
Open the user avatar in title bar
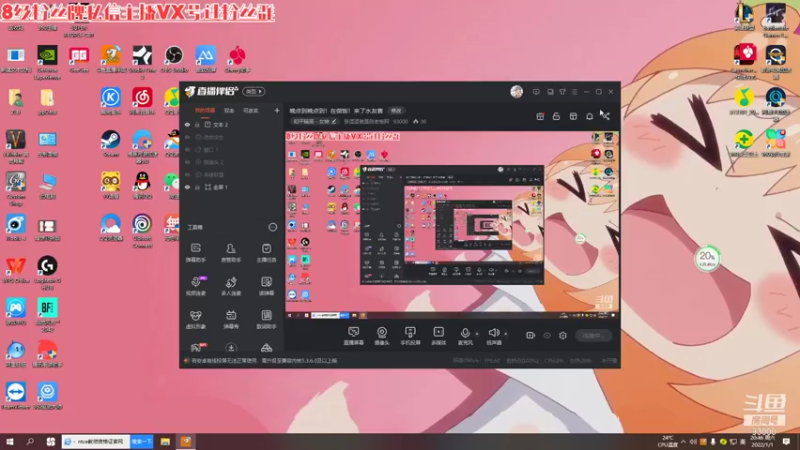point(516,92)
